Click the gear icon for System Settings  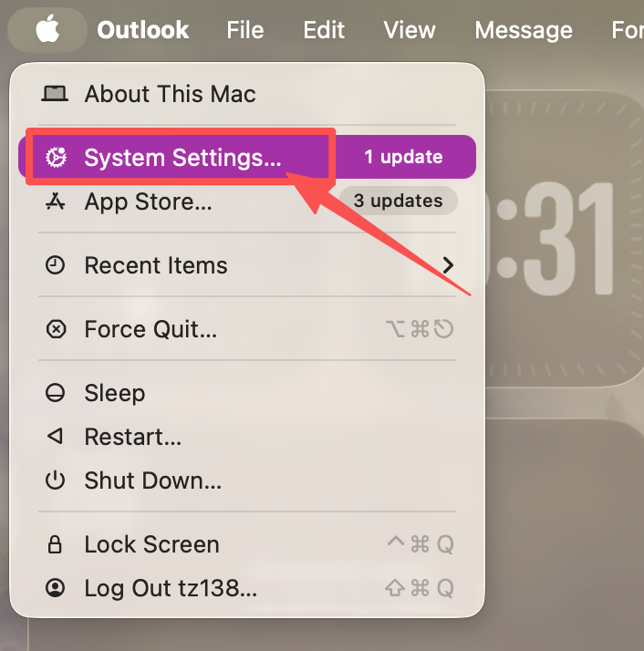click(56, 158)
